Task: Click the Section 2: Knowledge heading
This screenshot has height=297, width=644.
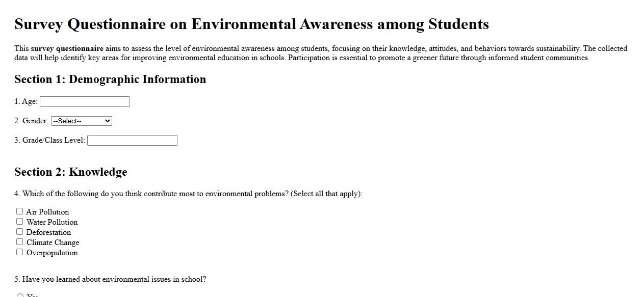Action: (x=71, y=172)
